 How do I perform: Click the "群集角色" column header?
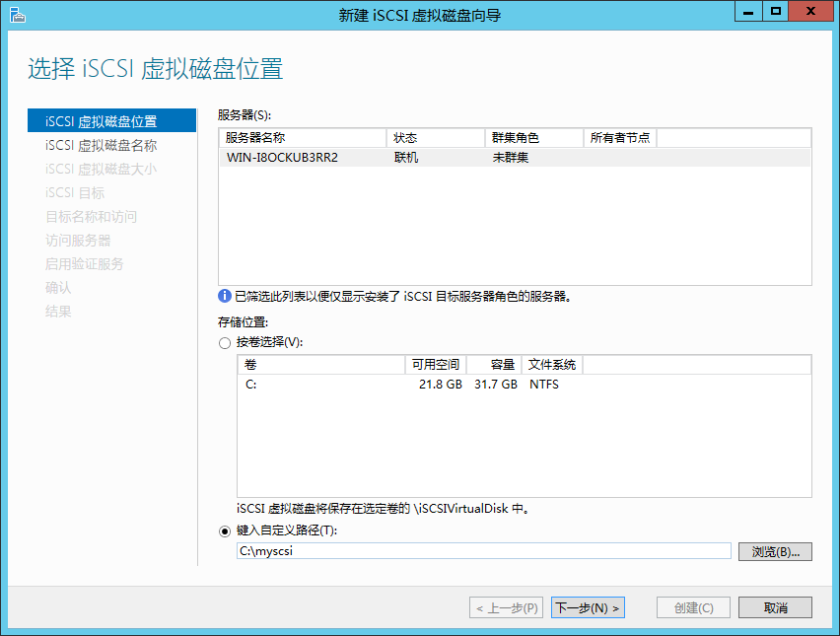coord(534,138)
